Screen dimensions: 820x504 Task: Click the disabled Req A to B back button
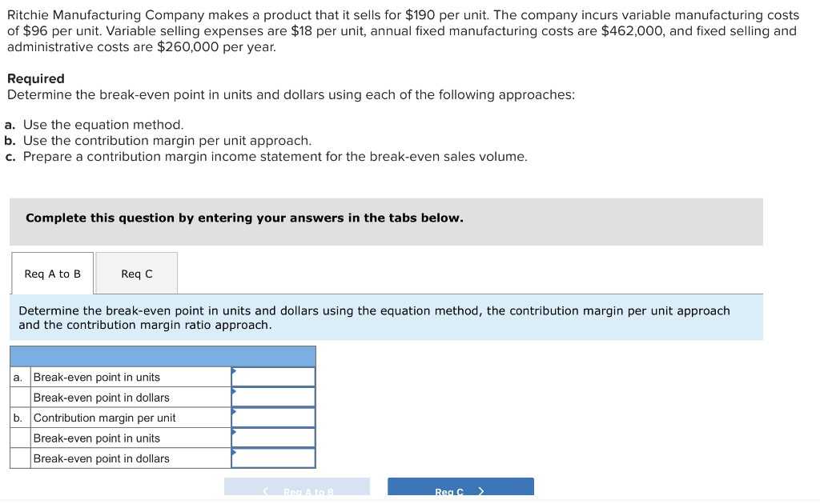[x=297, y=486]
